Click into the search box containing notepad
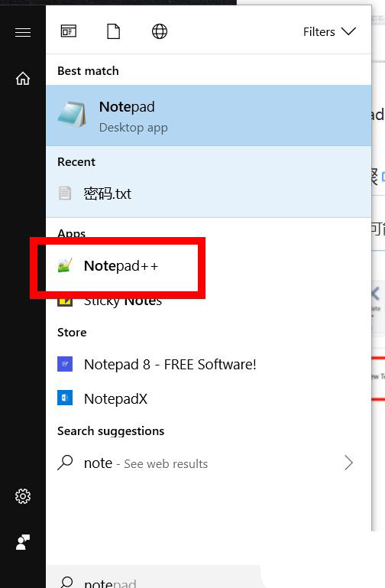This screenshot has width=385, height=588. (x=154, y=578)
